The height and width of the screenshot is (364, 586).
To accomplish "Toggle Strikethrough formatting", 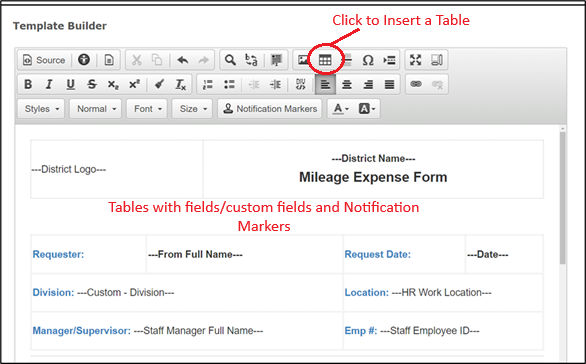I will tap(92, 84).
